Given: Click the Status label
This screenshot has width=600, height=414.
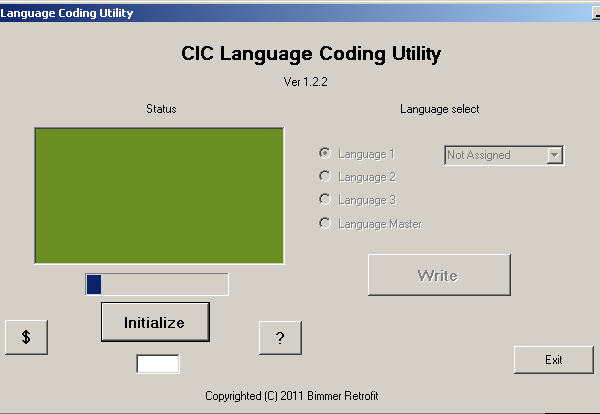Looking at the screenshot, I should pos(161,109).
